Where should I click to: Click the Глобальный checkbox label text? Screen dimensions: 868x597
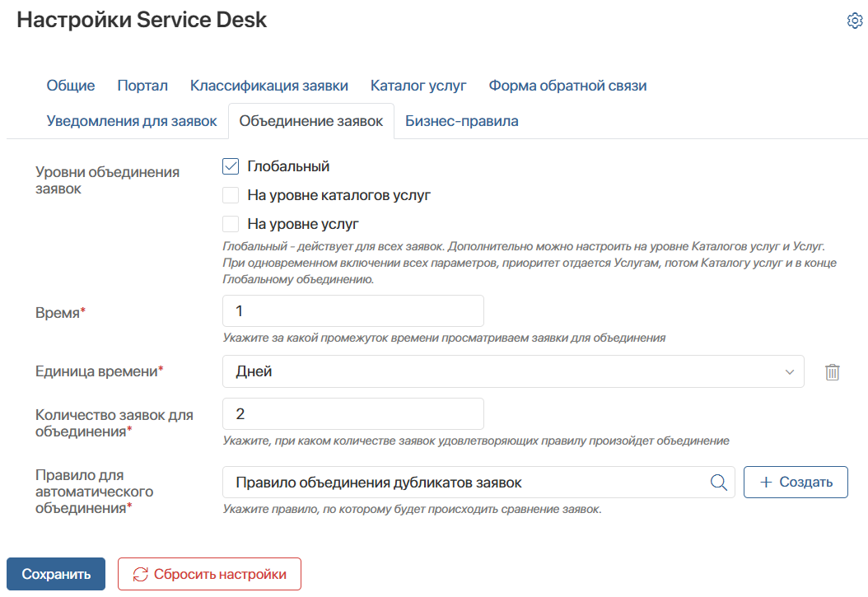coord(288,166)
